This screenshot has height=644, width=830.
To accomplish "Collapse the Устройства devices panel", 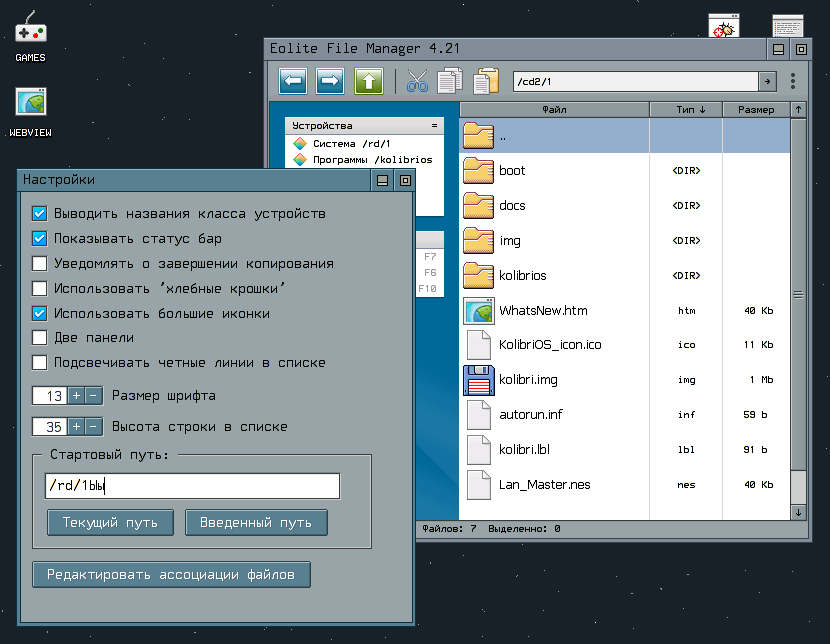I will point(434,126).
